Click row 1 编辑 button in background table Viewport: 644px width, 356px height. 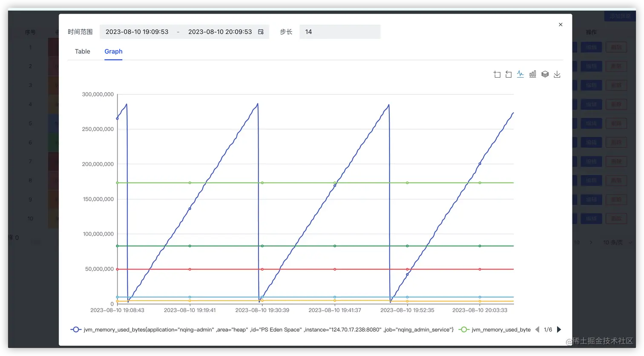click(x=591, y=47)
